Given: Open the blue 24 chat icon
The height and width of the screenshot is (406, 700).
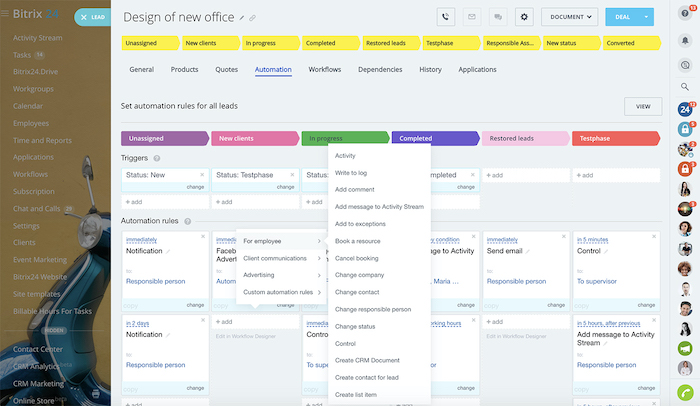Looking at the screenshot, I should (685, 109).
